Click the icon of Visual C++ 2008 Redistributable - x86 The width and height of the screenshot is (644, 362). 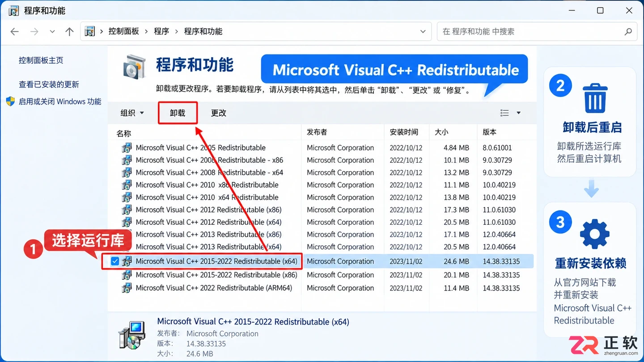click(127, 160)
